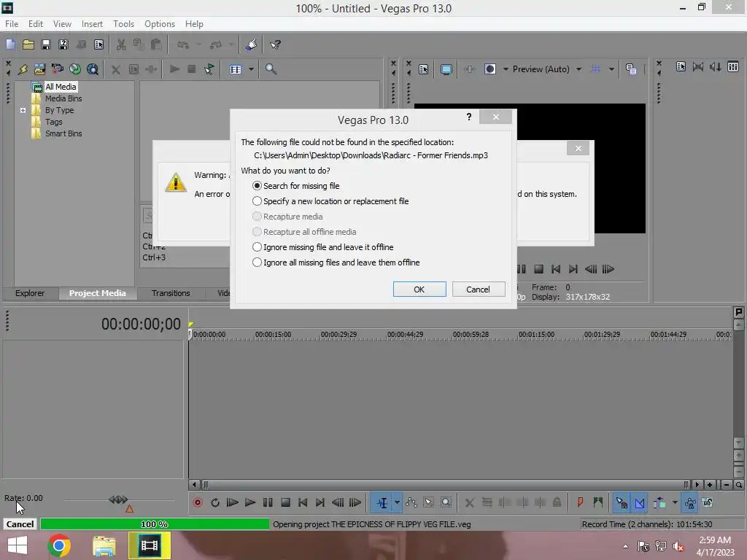Open the Split Screen View dropdown arrow
Screen dimensions: 747x560
pyautogui.click(x=506, y=69)
